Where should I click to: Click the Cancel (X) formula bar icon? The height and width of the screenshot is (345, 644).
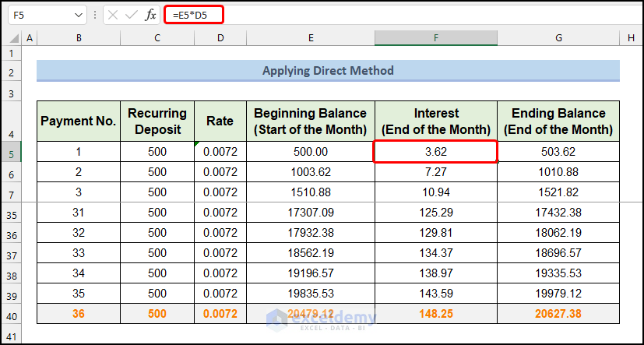[x=114, y=16]
